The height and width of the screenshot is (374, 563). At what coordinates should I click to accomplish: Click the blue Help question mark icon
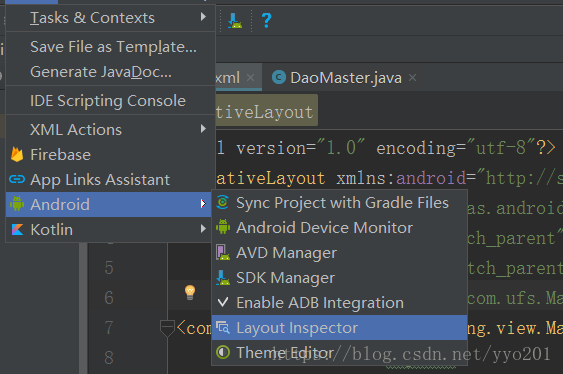point(266,20)
